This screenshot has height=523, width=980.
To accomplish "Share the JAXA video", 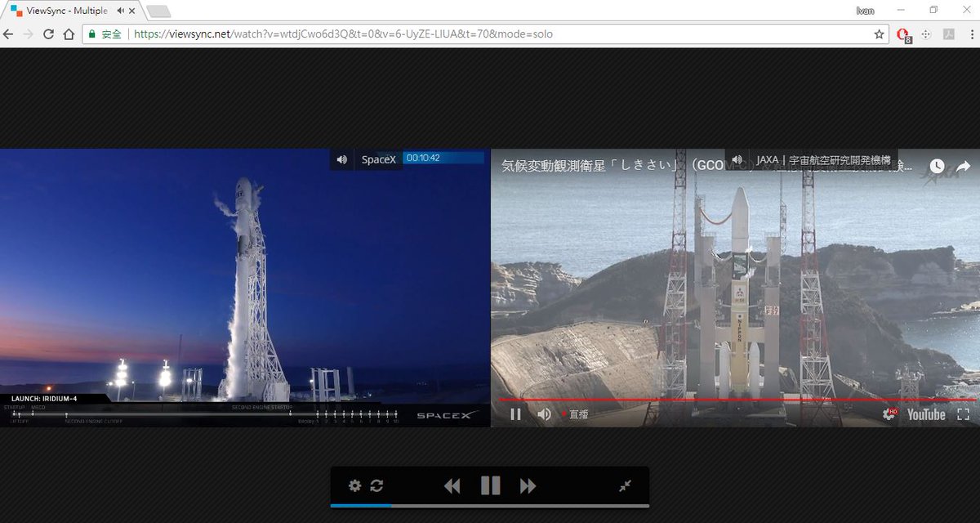I will 963,166.
